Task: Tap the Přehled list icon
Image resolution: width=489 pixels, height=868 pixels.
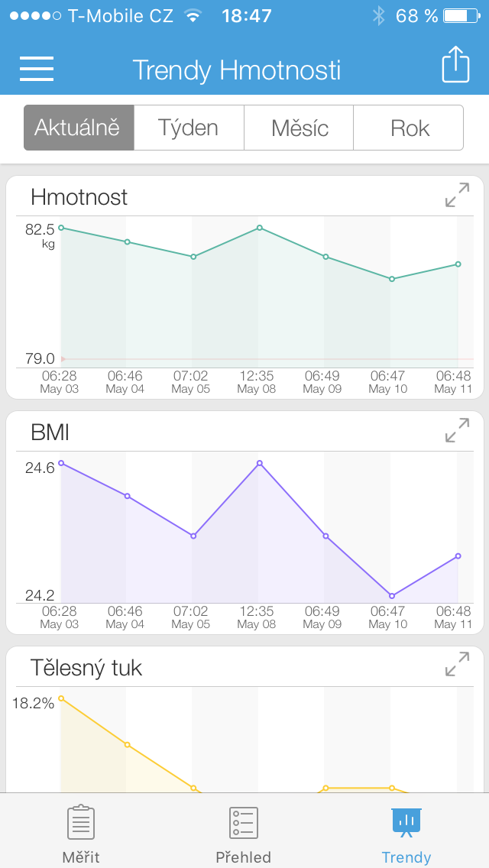Action: 244,823
